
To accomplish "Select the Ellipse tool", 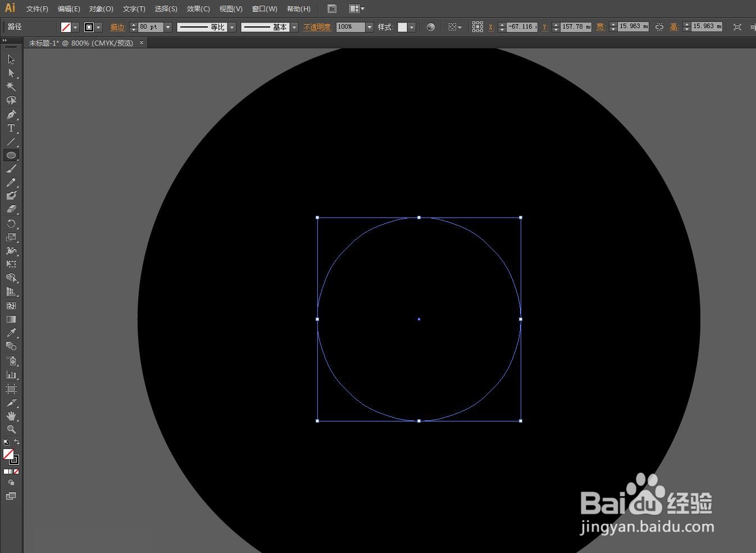I will click(x=11, y=155).
